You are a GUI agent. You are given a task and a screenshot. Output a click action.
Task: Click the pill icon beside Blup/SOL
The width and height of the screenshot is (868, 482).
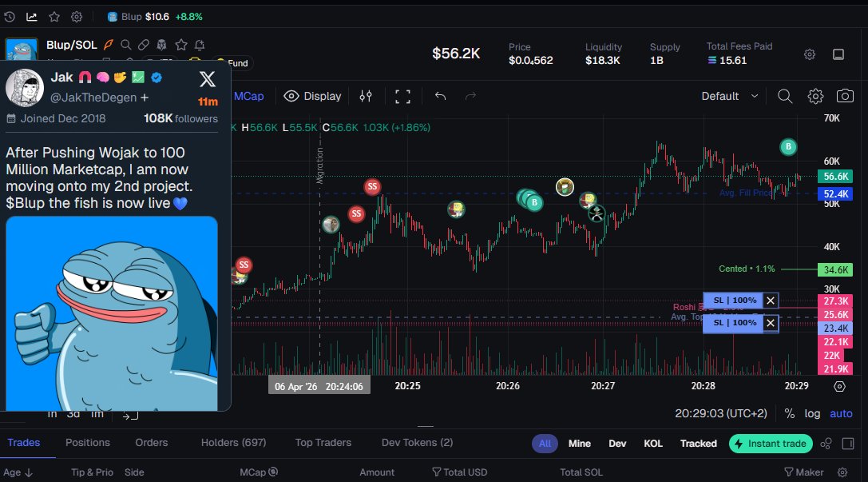144,45
